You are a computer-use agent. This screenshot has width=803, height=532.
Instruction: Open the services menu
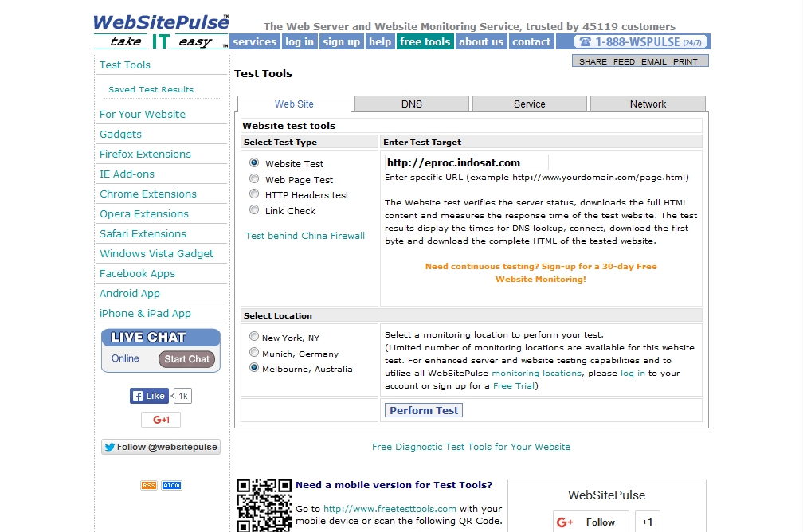[x=255, y=42]
